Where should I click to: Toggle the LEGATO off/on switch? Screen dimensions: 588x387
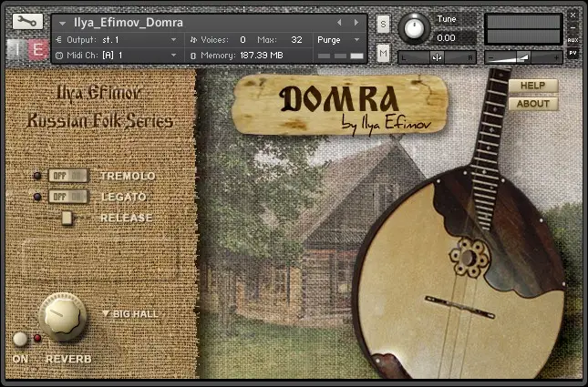point(67,197)
